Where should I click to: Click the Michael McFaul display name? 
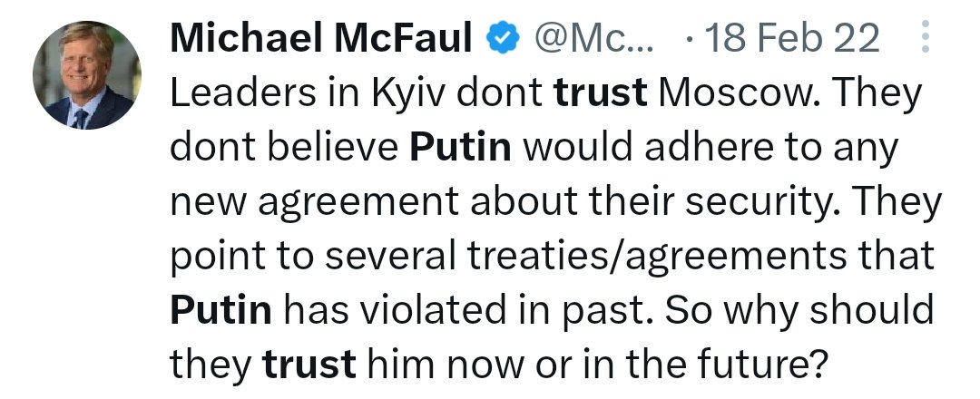click(322, 40)
